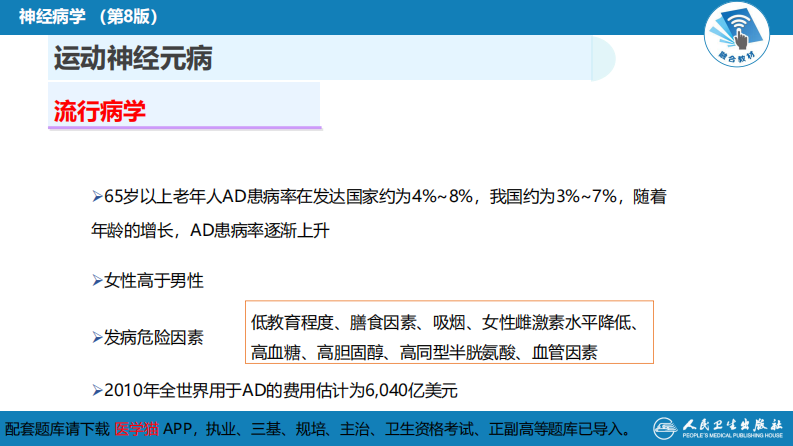Click the arrow bullet before 发病危险因素
This screenshot has height=446, width=793.
coord(98,337)
